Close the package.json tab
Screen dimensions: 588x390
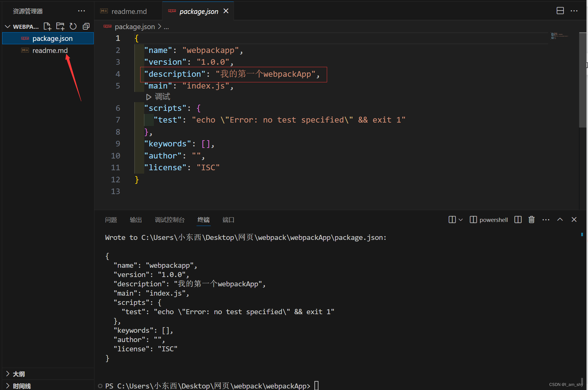[226, 11]
